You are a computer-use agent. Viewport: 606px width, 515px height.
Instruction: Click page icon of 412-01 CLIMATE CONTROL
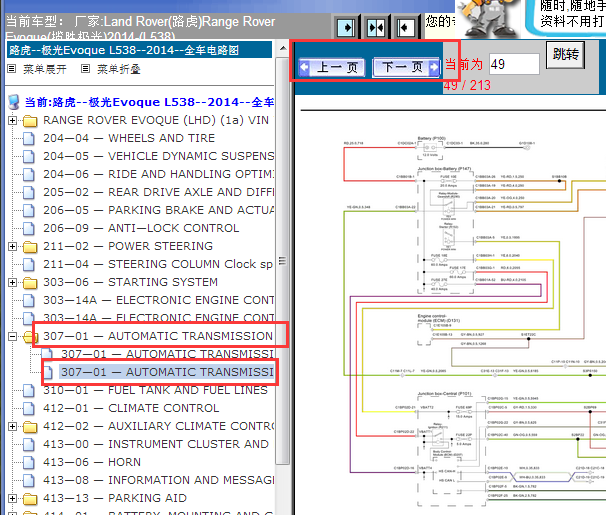click(29, 409)
